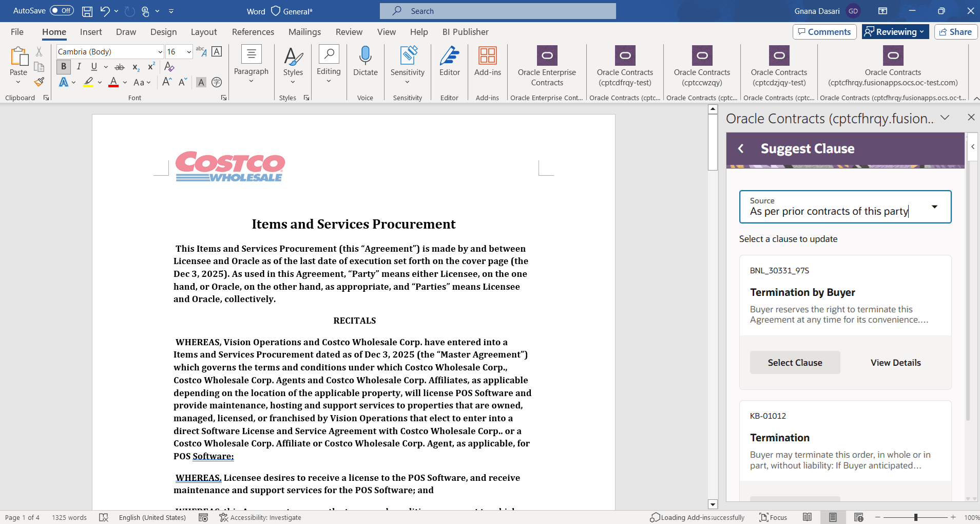This screenshot has height=524, width=980.
Task: Toggle Superscript formatting
Action: coord(151,67)
